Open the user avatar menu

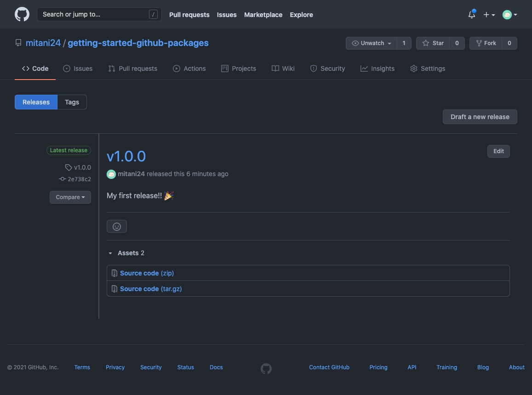tap(509, 15)
